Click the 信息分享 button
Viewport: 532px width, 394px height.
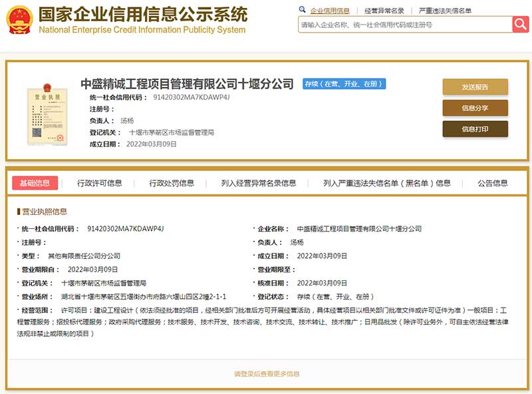pos(475,108)
